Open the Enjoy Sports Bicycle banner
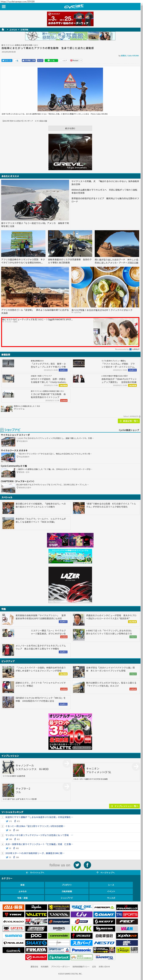 [x=70, y=556]
